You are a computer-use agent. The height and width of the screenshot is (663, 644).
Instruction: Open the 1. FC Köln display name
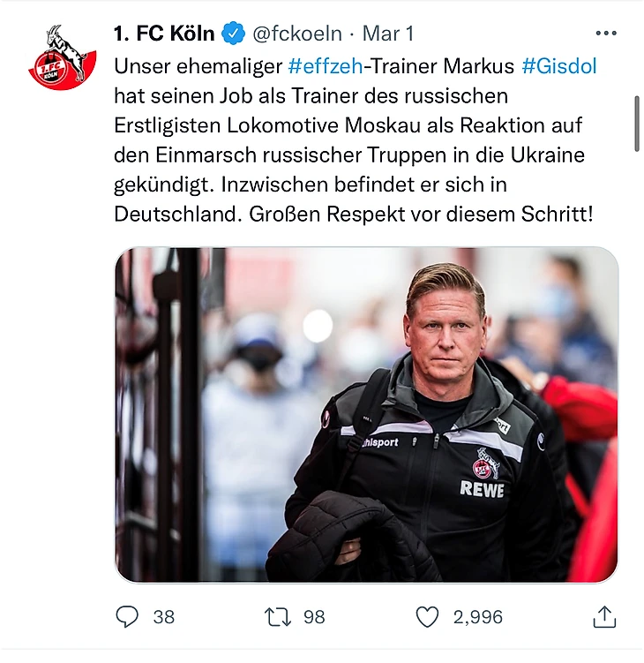click(164, 34)
